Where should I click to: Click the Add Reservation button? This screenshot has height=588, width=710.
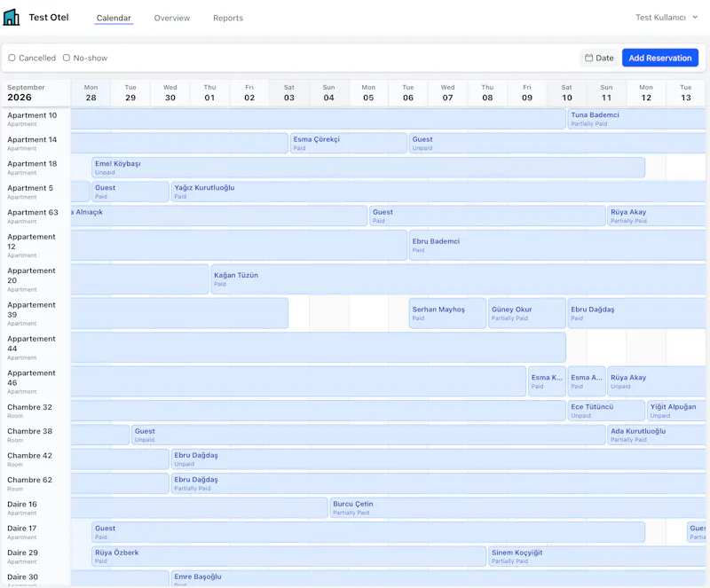[660, 58]
